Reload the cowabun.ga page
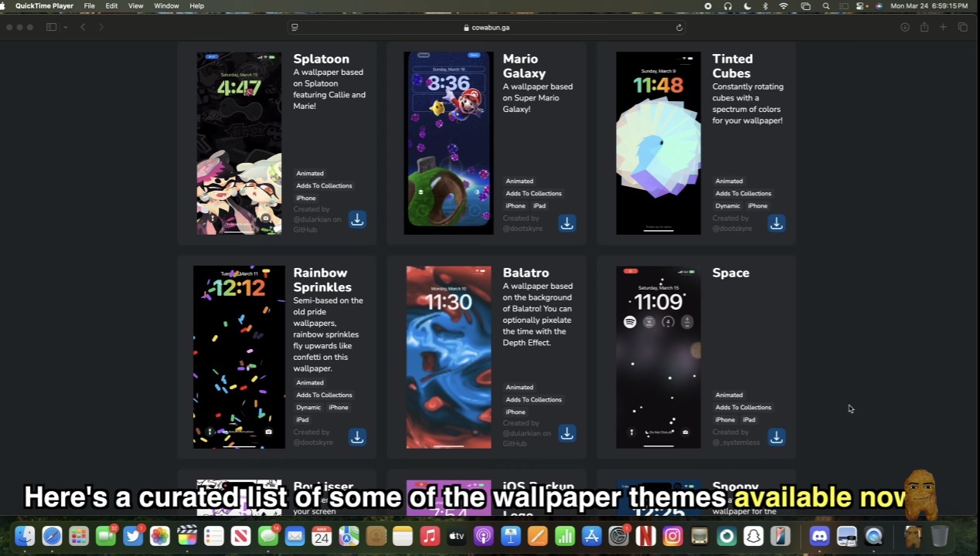 pos(679,27)
